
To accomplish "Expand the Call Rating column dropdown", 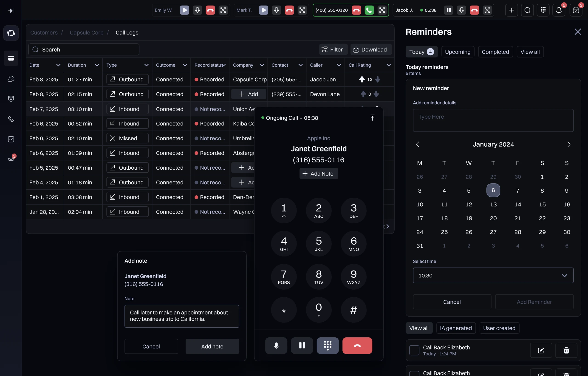I will pos(388,65).
